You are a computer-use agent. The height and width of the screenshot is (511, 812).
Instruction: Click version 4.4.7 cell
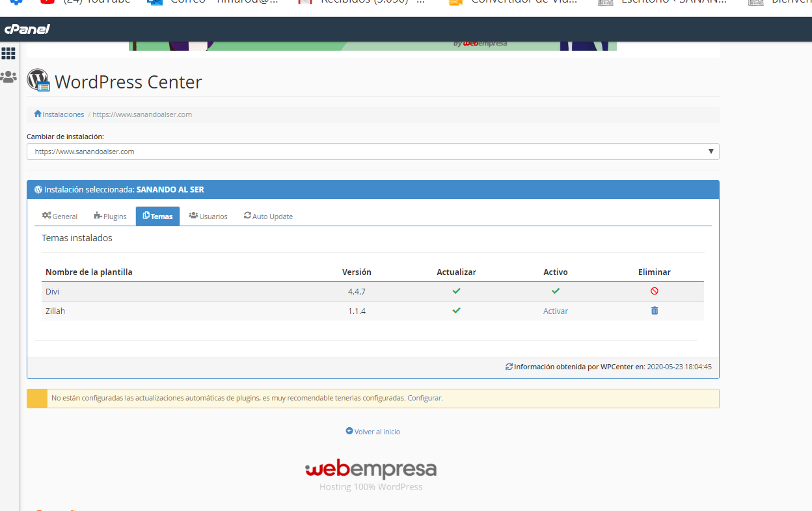[357, 292]
